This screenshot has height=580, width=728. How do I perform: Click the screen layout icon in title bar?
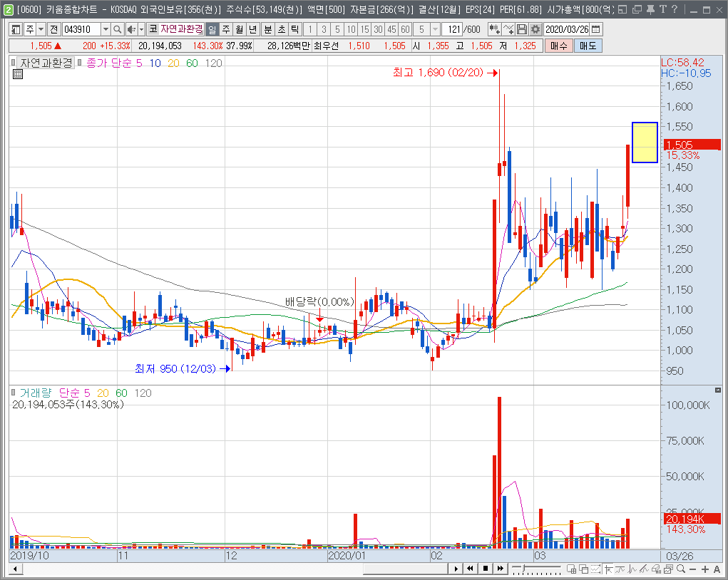pos(623,9)
